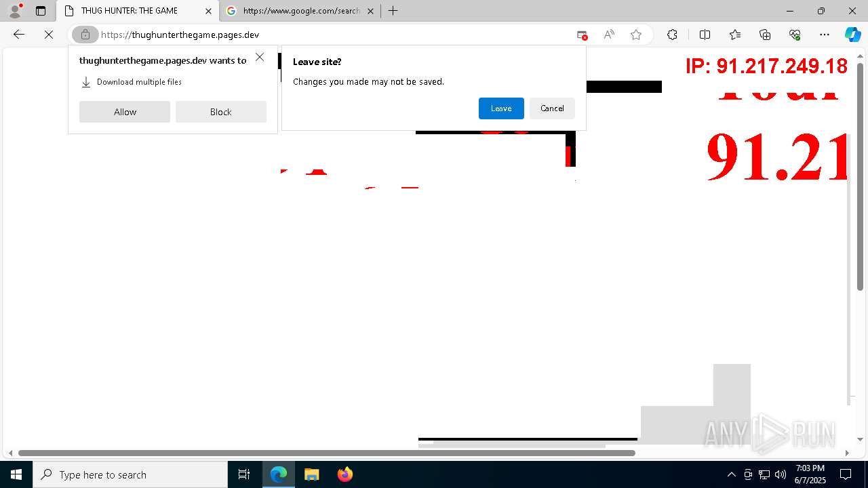
Task: Start Read aloud from the address bar
Action: tap(609, 35)
